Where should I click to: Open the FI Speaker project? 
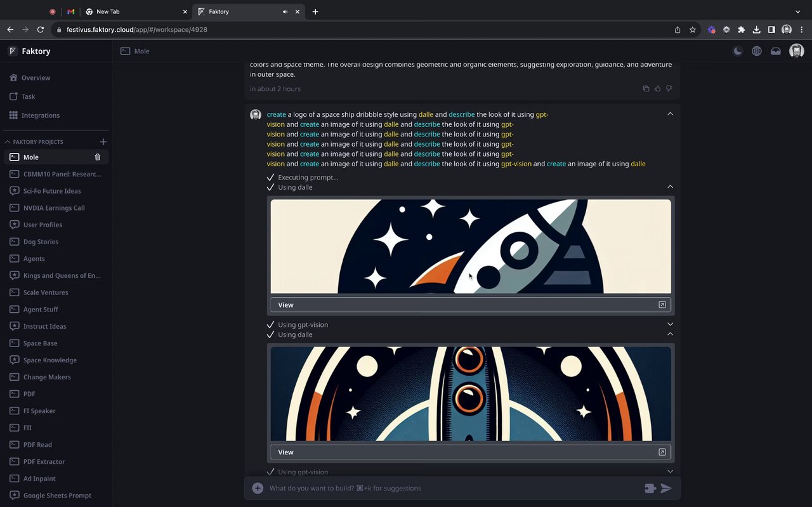coord(56,411)
